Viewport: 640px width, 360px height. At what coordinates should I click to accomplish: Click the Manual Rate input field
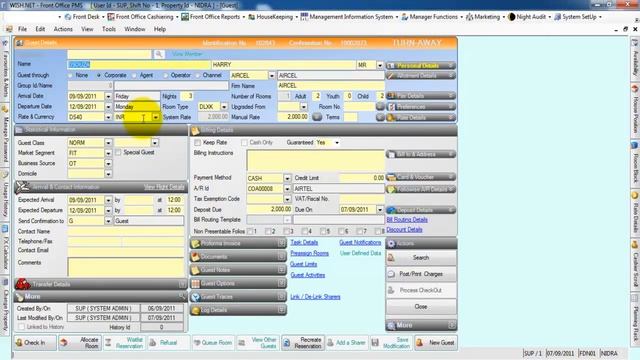coord(293,117)
